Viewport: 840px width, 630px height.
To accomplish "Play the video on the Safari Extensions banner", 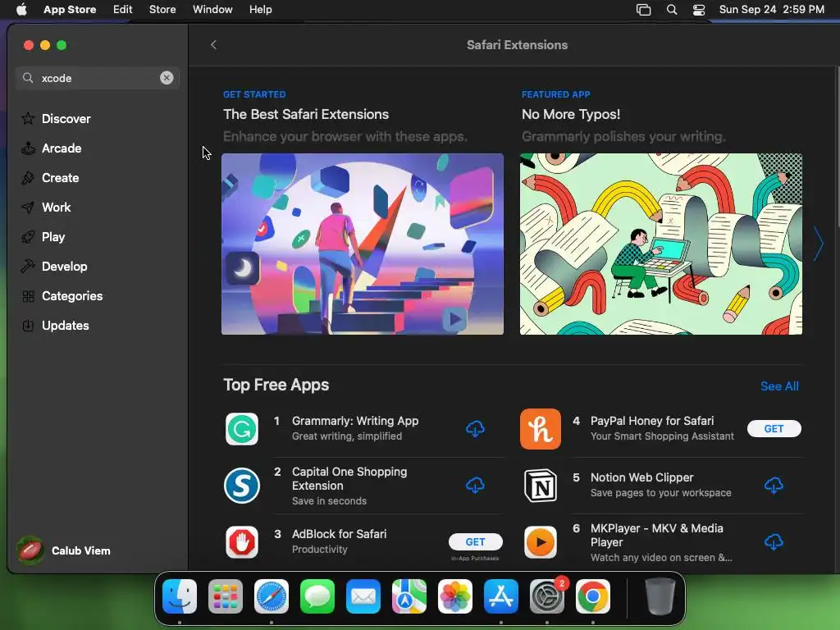I will (454, 319).
